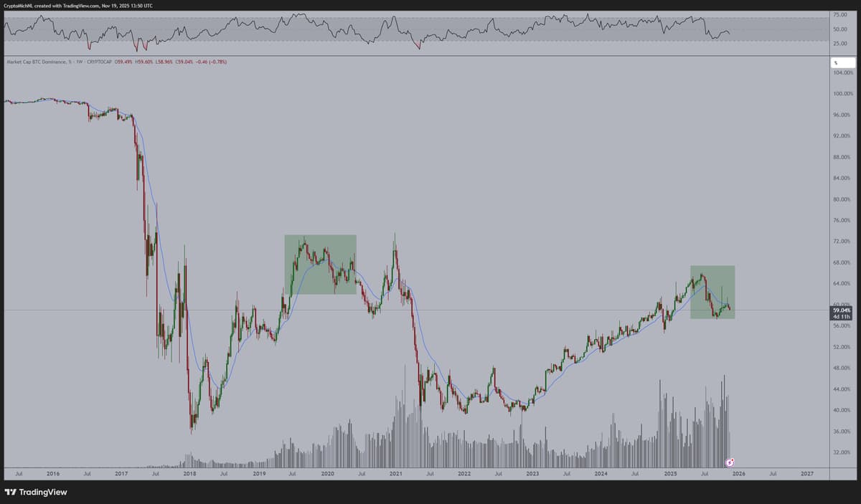861x504 pixels.
Task: Open the interval menu via the "1W" label
Action: pyautogui.click(x=81, y=62)
